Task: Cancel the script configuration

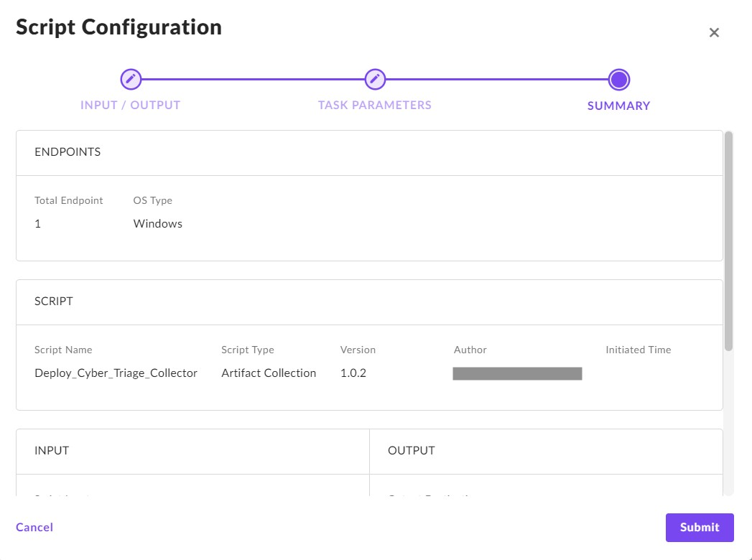Action: tap(34, 527)
